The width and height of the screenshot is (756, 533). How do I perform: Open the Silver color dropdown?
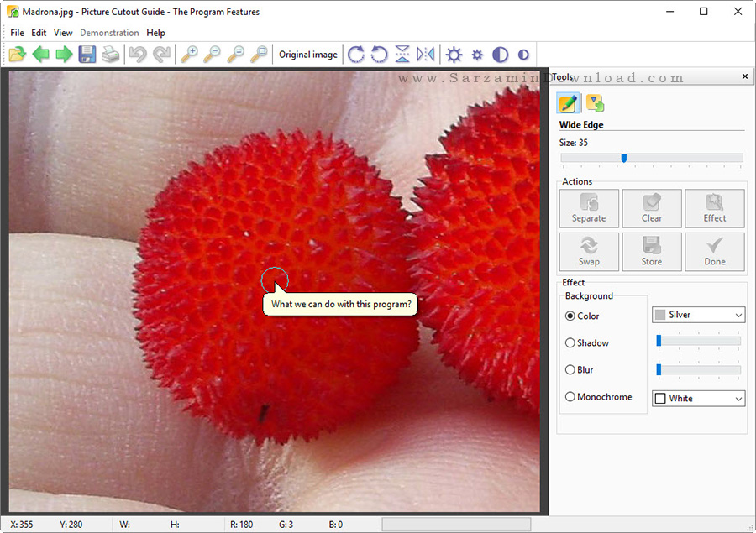pyautogui.click(x=699, y=315)
